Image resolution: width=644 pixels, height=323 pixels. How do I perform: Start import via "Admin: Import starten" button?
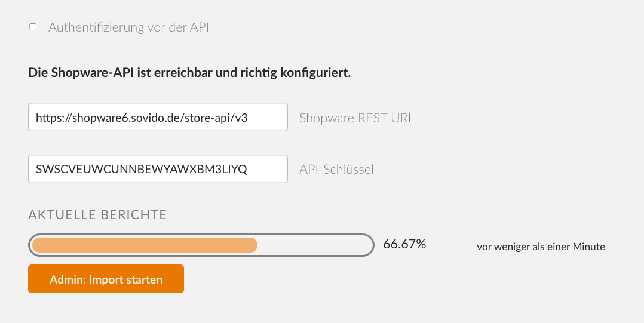[x=106, y=279]
